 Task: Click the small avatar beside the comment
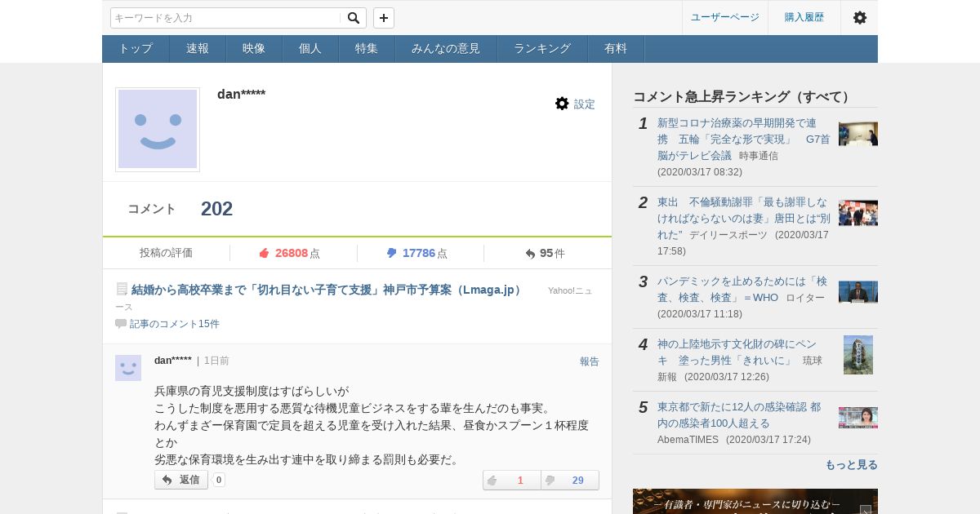128,368
